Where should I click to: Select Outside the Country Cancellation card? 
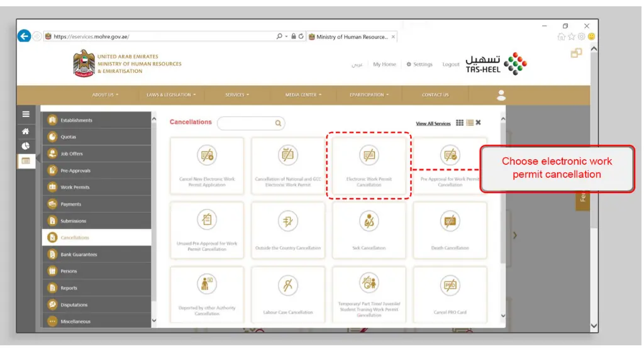[287, 230]
